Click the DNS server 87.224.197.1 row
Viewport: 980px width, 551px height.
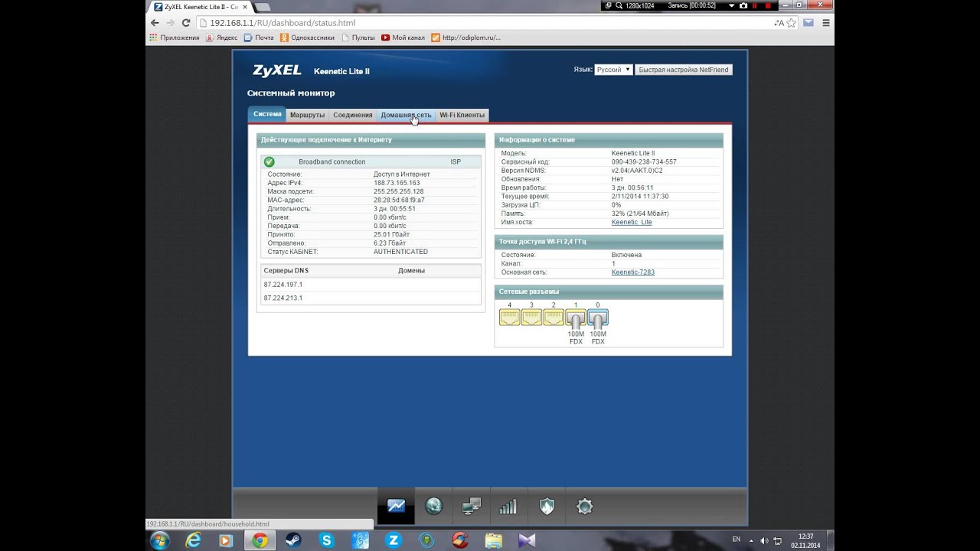pos(371,284)
